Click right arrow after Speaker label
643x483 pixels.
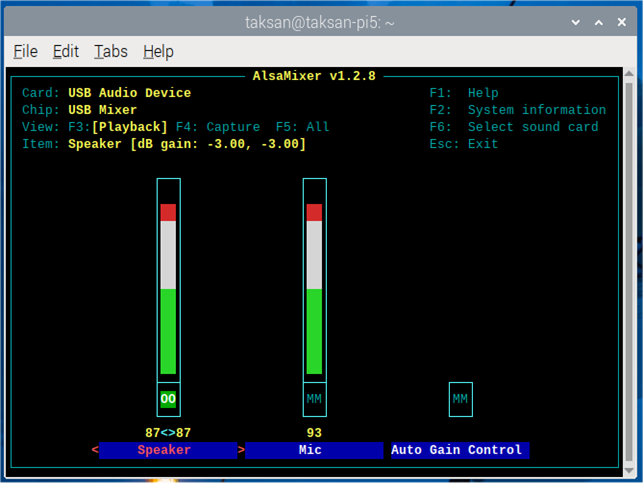tap(241, 450)
